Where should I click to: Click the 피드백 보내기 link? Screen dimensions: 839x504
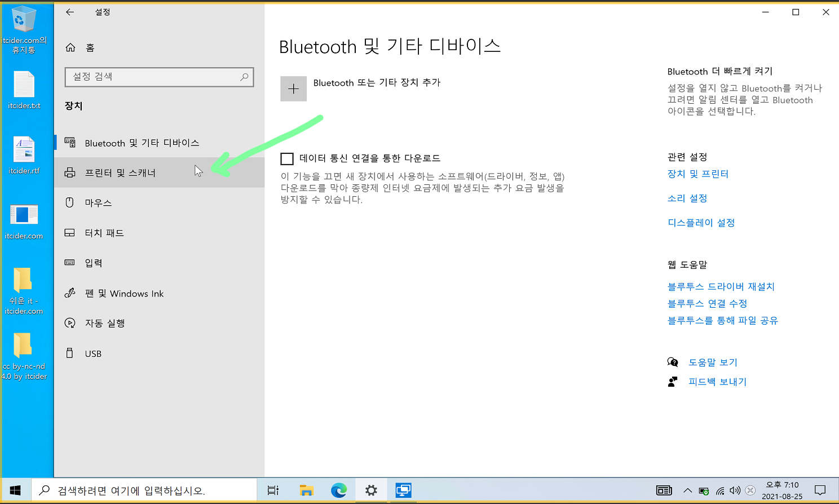[x=717, y=382]
